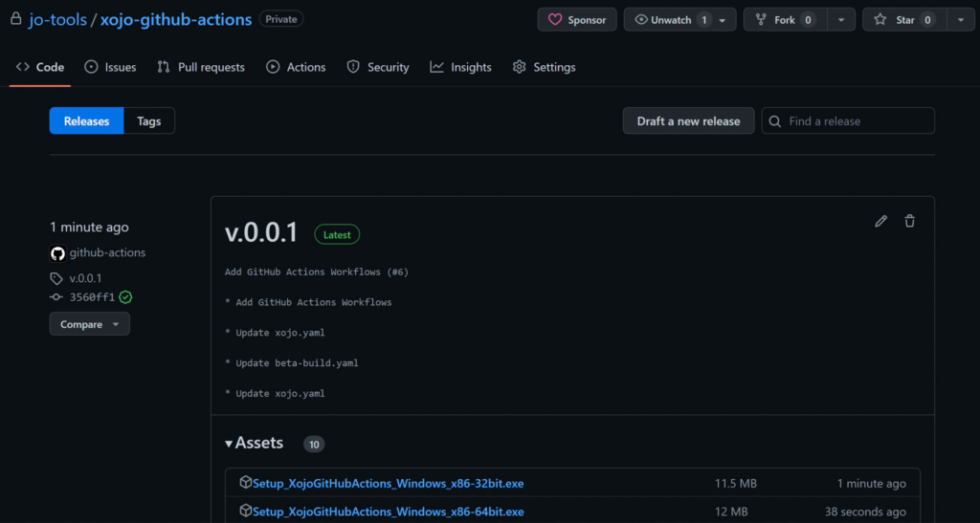Delete release with the trash icon

(x=909, y=221)
